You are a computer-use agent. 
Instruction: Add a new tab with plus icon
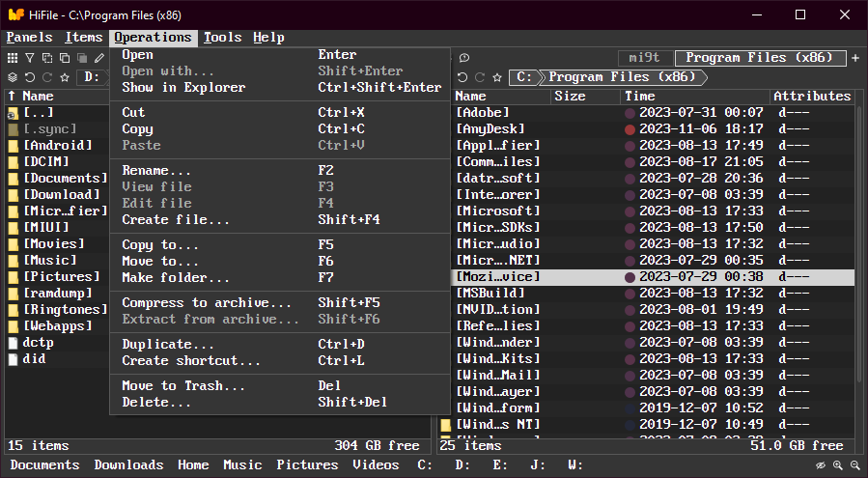[x=855, y=59]
